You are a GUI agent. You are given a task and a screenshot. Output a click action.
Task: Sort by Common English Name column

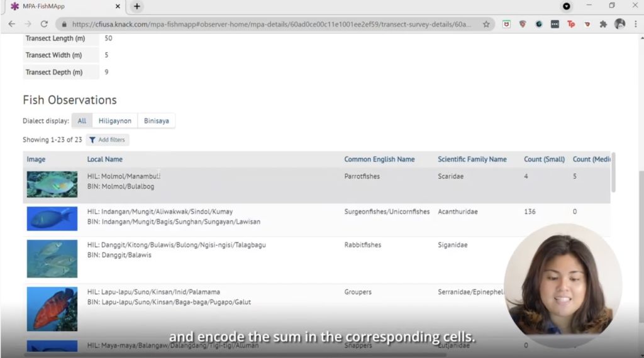[379, 160]
